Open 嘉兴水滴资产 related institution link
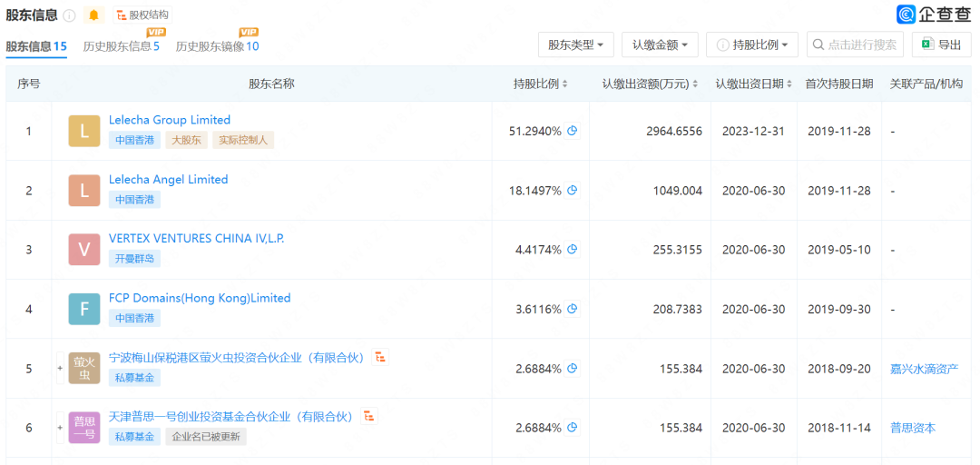Viewport: 980px width, 465px height. point(925,369)
